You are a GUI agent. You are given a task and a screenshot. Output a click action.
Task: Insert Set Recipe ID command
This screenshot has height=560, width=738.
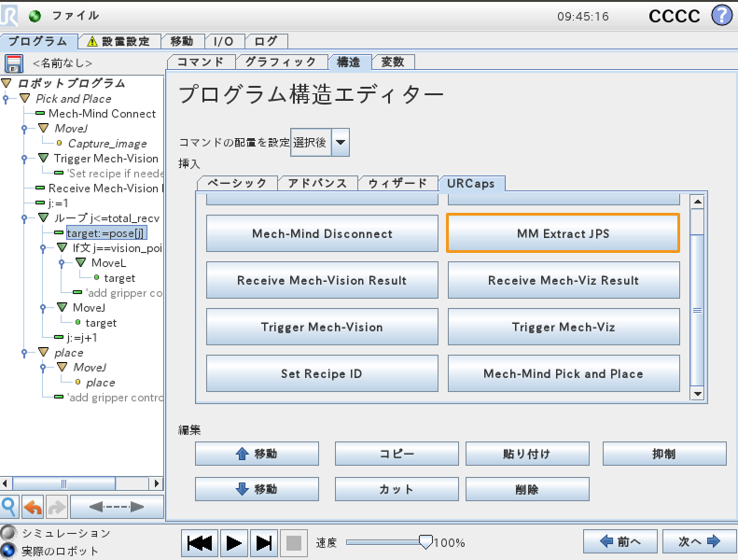click(322, 373)
